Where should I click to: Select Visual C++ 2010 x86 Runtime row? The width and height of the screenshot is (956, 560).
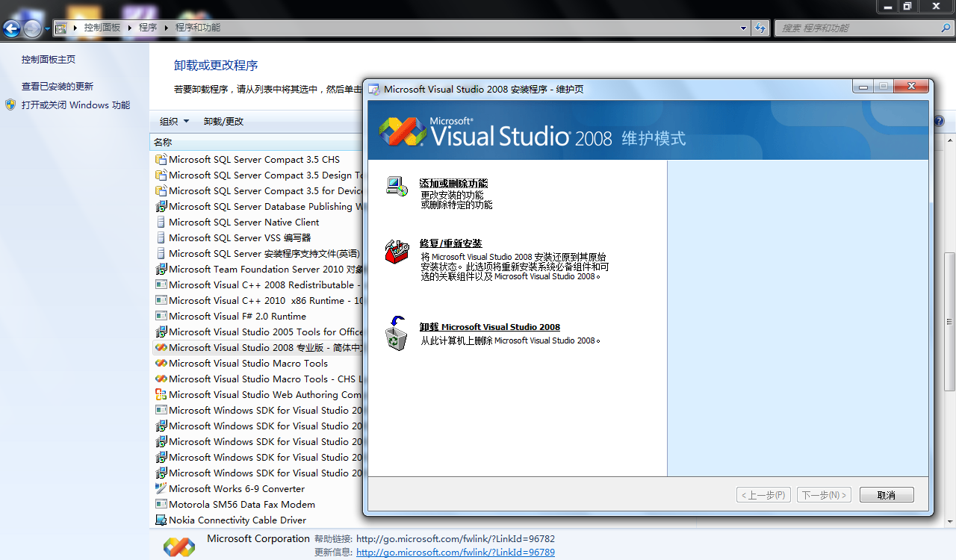[258, 300]
